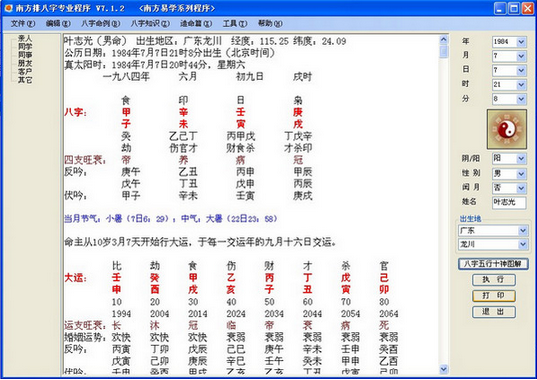Click the 执行 execute button
This screenshot has height=380, width=537.
[494, 280]
